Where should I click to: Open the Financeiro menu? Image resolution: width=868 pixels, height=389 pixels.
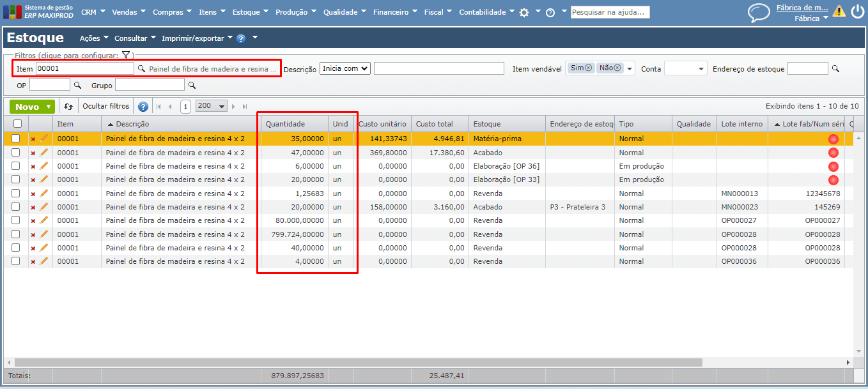coord(394,12)
